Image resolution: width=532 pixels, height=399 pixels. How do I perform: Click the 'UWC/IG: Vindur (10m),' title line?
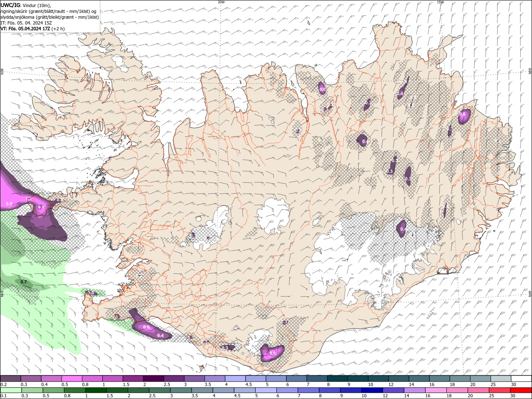26,5
